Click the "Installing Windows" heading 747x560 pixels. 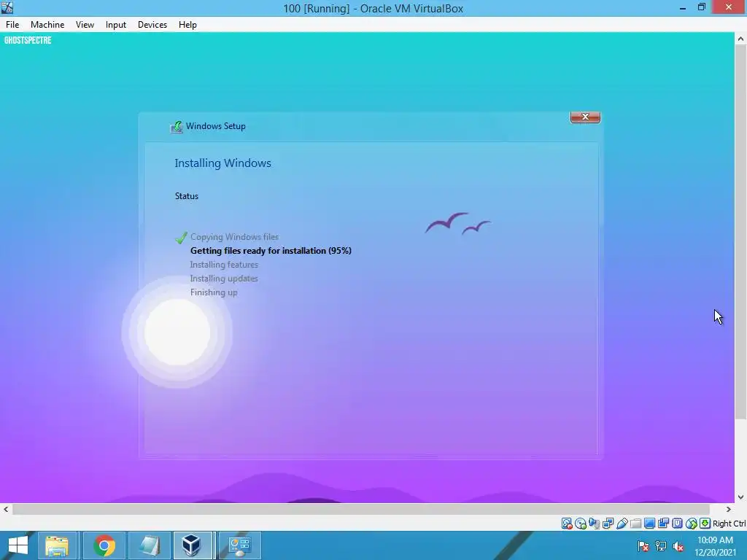pos(223,163)
